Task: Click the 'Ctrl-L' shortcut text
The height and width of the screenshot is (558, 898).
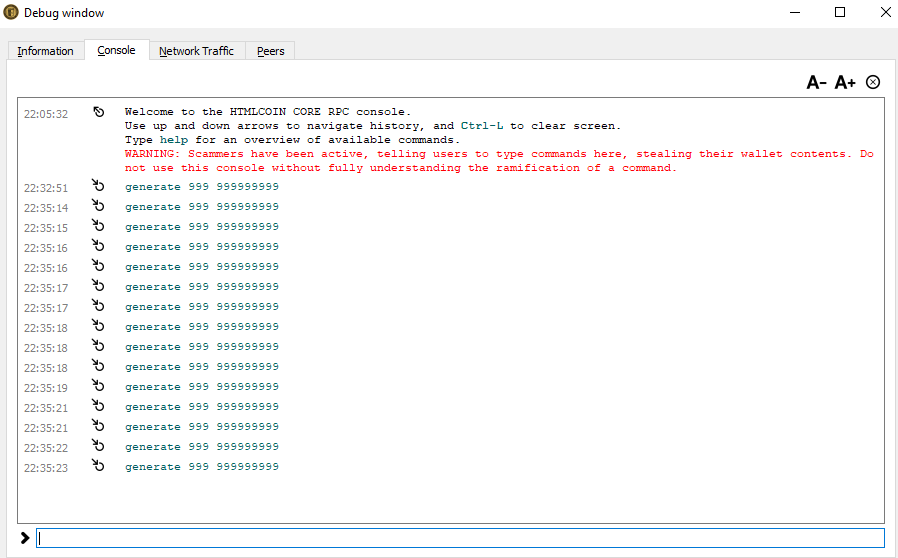Action: tap(482, 126)
